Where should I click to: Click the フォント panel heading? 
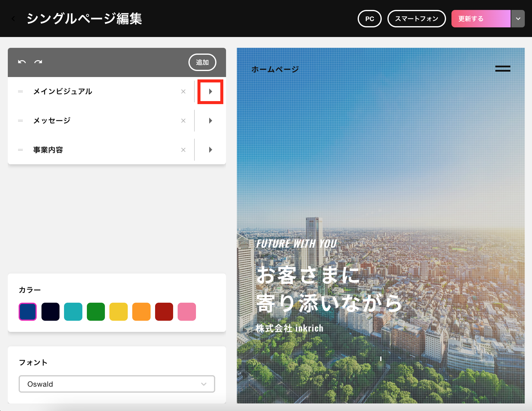point(33,363)
